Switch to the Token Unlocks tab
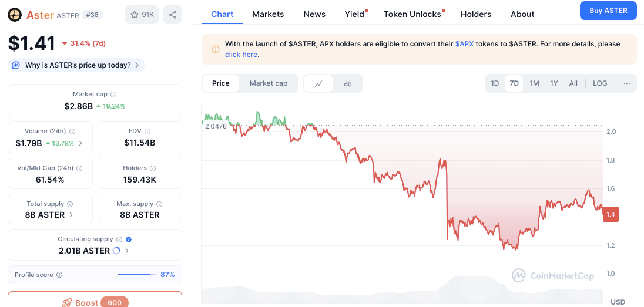 click(412, 14)
